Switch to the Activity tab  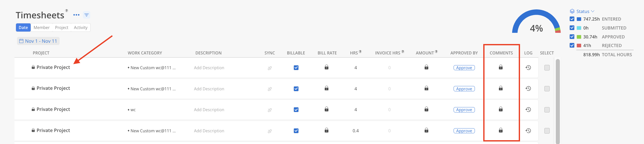(81, 27)
